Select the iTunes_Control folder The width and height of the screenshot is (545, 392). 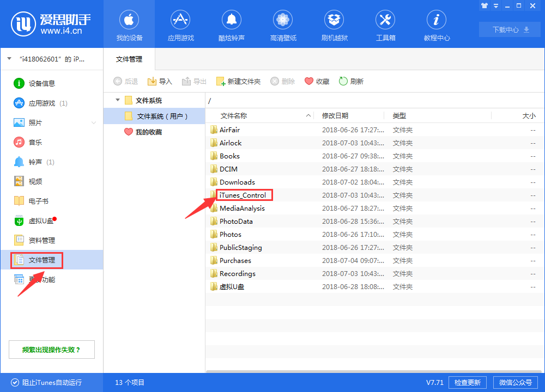tap(243, 195)
